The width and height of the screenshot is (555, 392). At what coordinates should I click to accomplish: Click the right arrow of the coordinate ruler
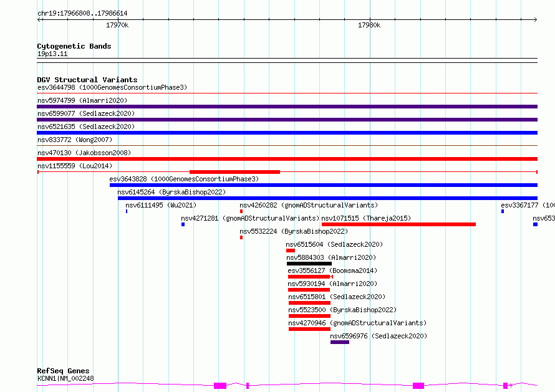pyautogui.click(x=535, y=19)
